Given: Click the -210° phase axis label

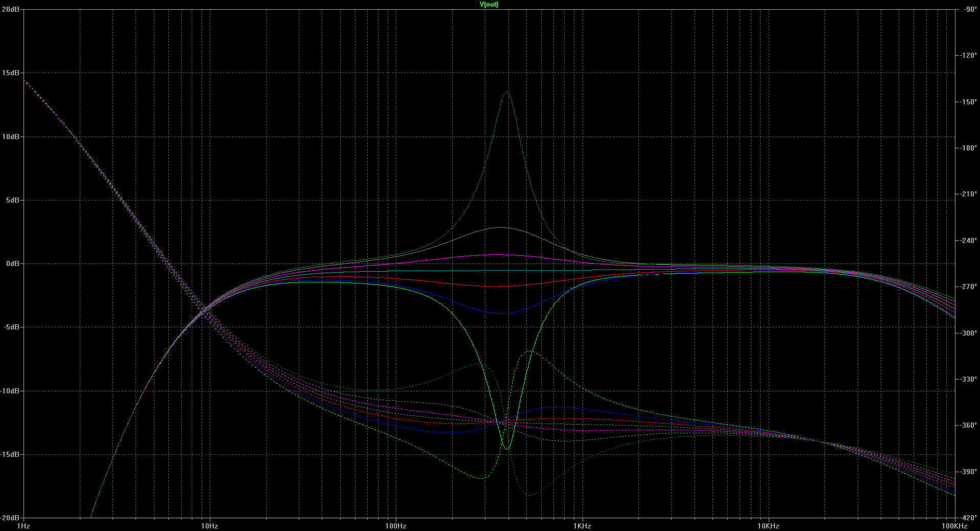Looking at the screenshot, I should click(x=968, y=194).
